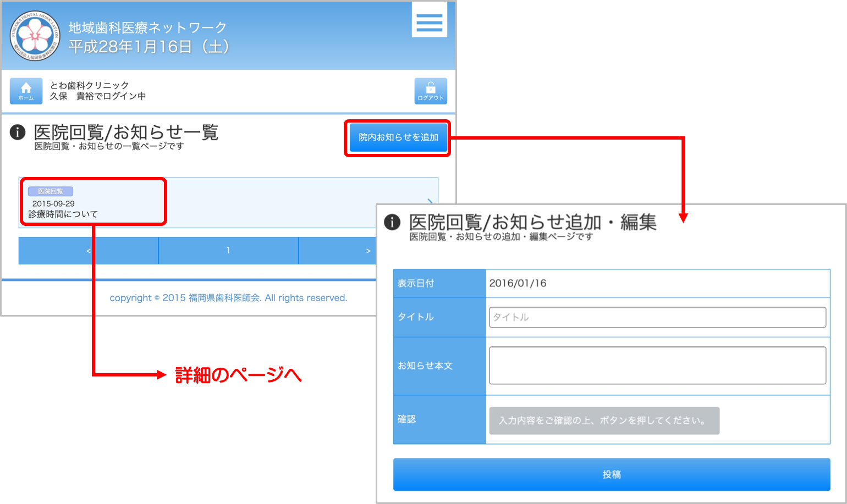Go to next page with > arrow
The height and width of the screenshot is (504, 847).
pos(367,251)
